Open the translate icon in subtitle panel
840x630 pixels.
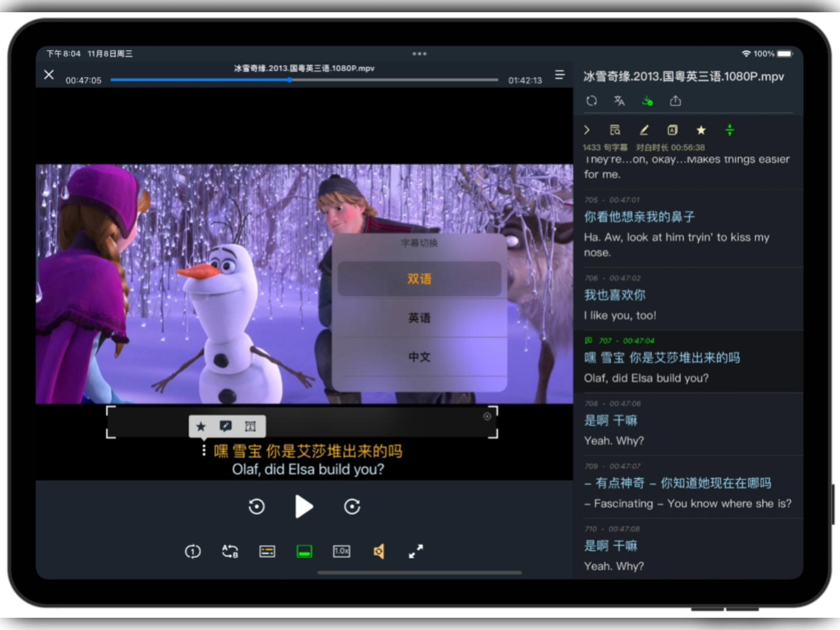coord(619,101)
